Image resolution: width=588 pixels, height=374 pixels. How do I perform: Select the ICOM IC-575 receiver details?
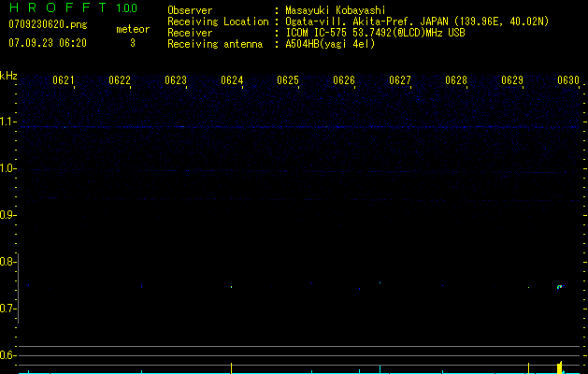coord(375,33)
